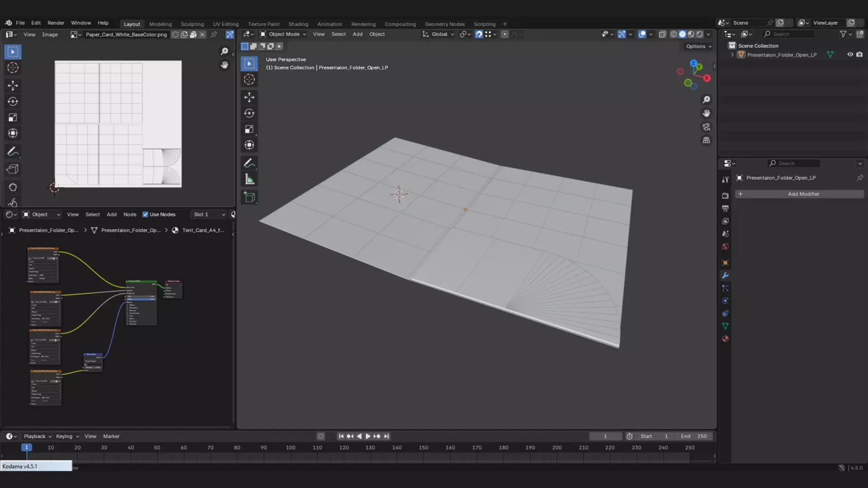
Task: Switch to the Shading workspace tab
Action: (x=298, y=24)
